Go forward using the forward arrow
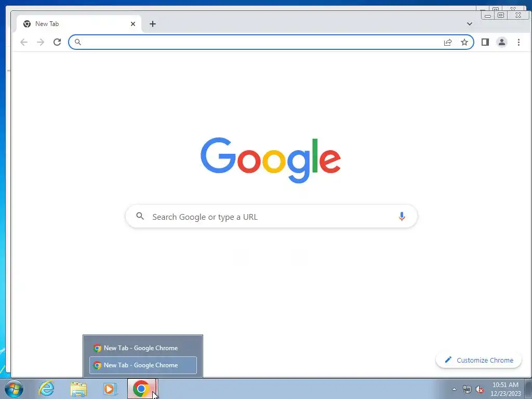Screen dimensions: 532x399 (41, 42)
